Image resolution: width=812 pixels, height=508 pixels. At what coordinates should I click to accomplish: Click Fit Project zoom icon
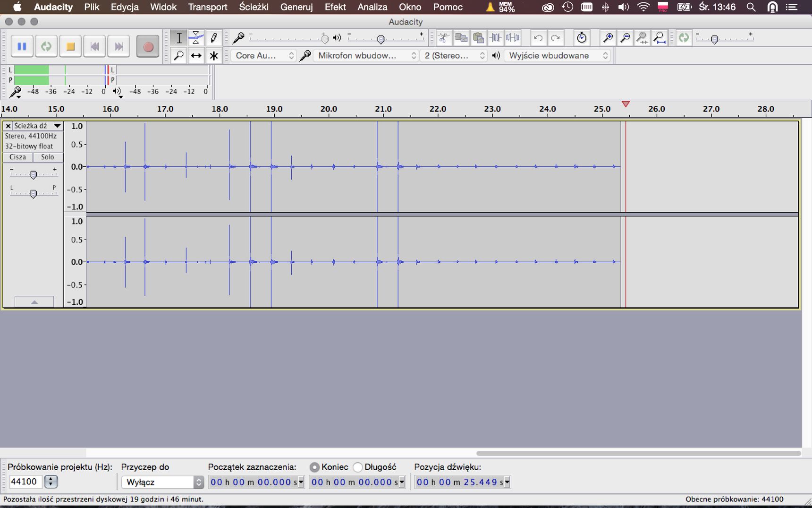[660, 38]
